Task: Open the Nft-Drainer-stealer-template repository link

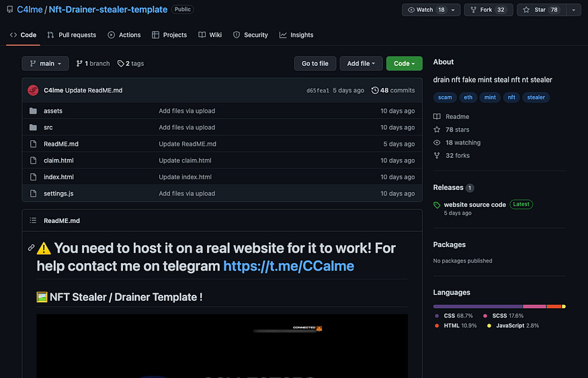Action: click(108, 9)
